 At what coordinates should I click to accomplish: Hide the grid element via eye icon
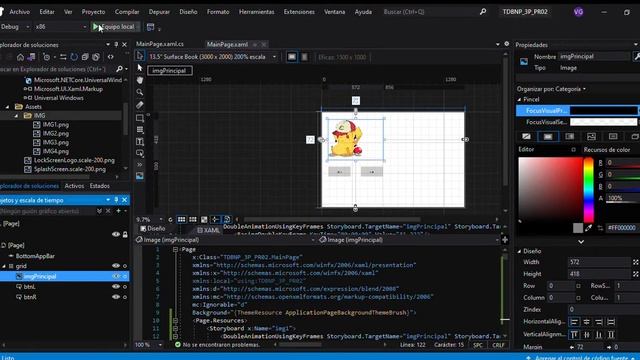click(x=116, y=266)
